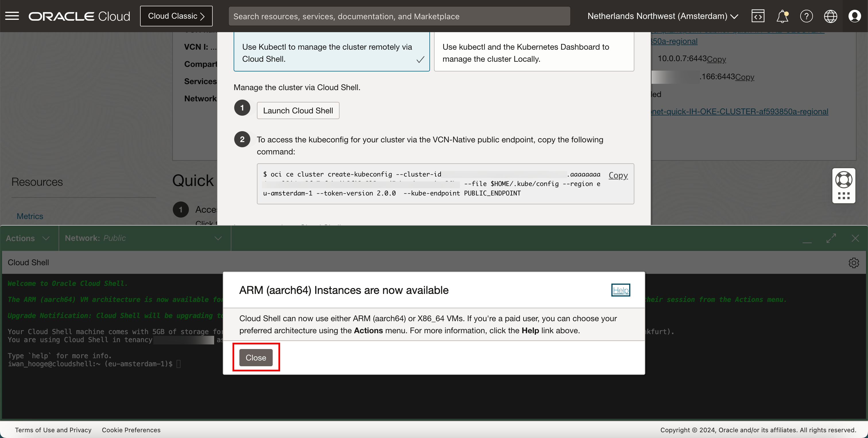Click the 'Resources' heading
868x438 pixels.
pyautogui.click(x=37, y=182)
